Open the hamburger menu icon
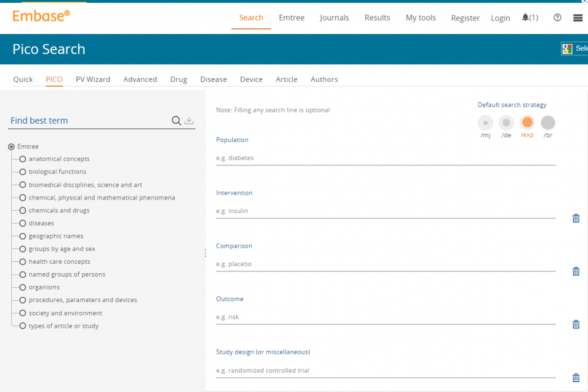The width and height of the screenshot is (588, 392). tap(578, 18)
